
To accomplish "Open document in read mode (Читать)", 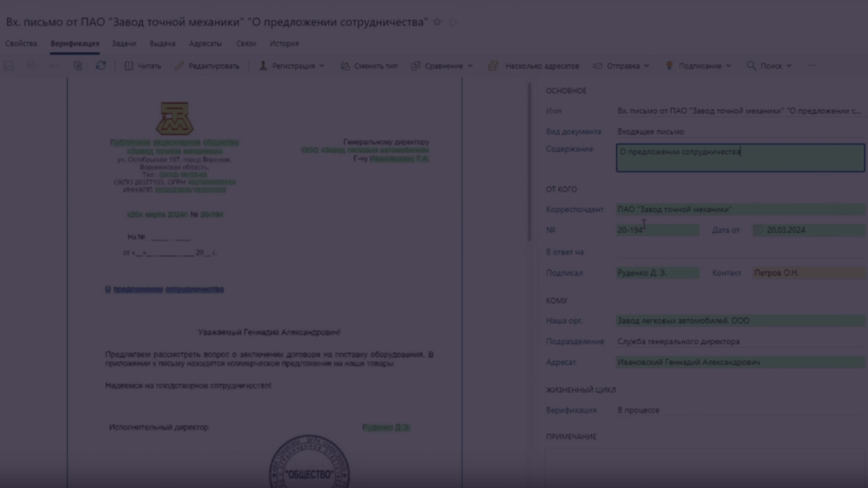I will click(143, 66).
